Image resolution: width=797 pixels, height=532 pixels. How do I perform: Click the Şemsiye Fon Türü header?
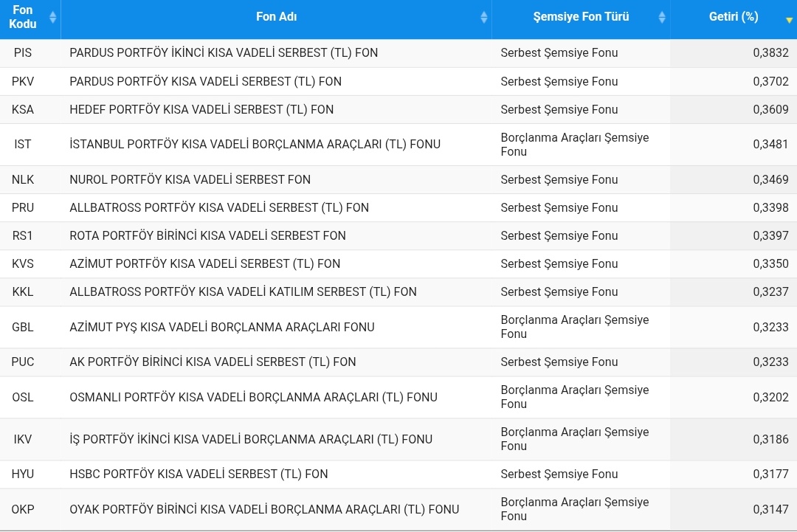pyautogui.click(x=581, y=19)
